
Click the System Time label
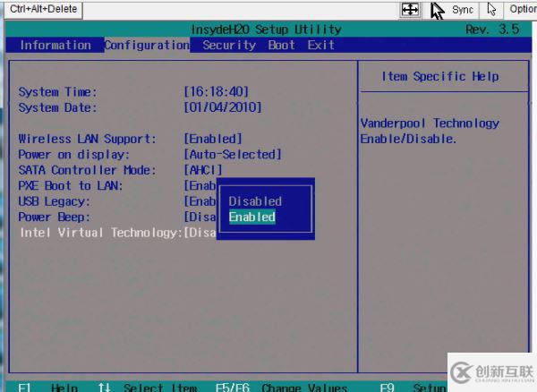(x=57, y=92)
